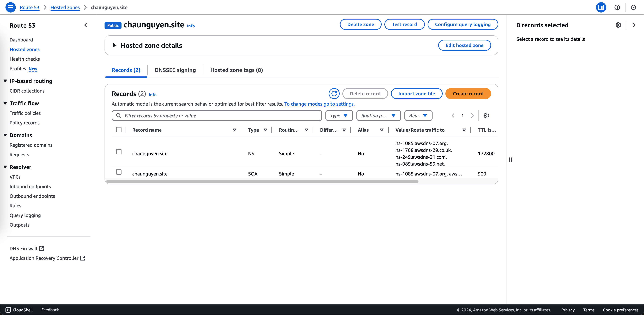Click Delete zone button
Image resolution: width=644 pixels, height=315 pixels.
(x=361, y=24)
